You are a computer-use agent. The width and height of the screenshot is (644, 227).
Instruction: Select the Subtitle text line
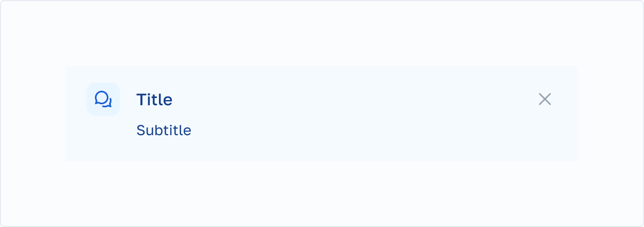[x=164, y=131]
